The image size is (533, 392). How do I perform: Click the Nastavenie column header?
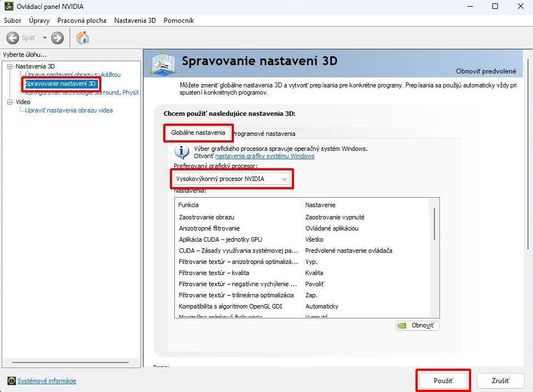pyautogui.click(x=365, y=205)
